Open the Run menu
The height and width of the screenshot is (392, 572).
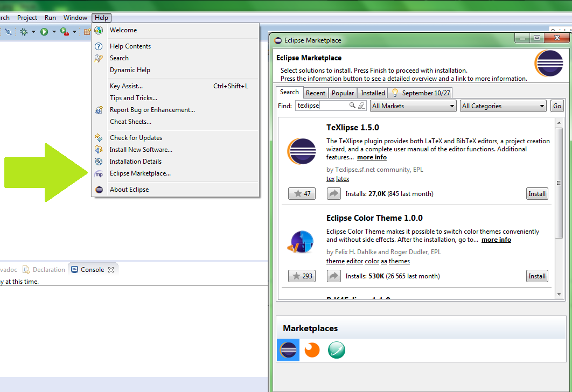[50, 18]
